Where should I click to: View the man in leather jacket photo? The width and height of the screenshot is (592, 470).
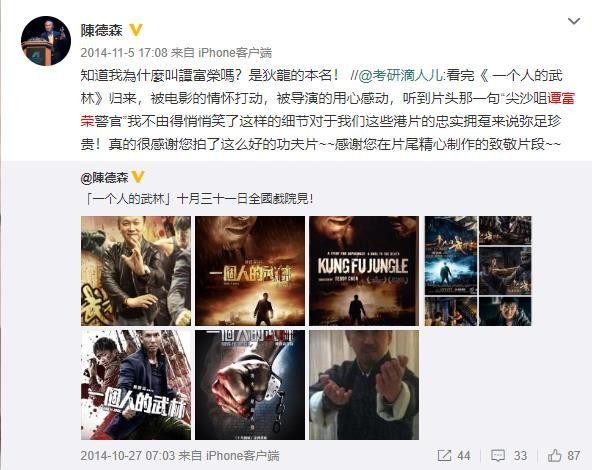click(x=136, y=271)
